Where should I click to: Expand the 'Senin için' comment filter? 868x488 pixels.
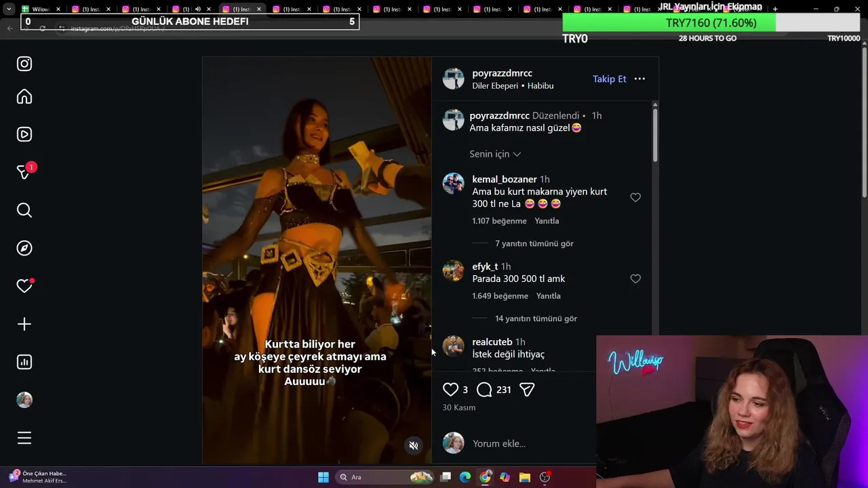tap(495, 154)
